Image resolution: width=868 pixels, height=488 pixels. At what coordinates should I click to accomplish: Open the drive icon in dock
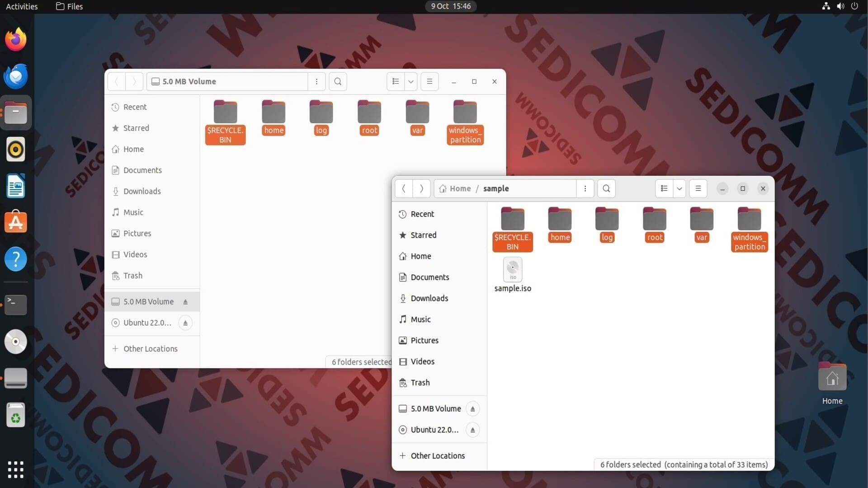click(16, 378)
